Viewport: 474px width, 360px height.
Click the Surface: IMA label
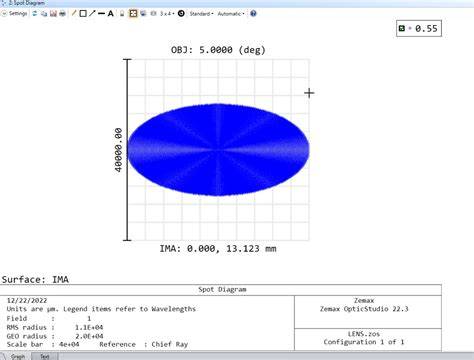click(35, 279)
